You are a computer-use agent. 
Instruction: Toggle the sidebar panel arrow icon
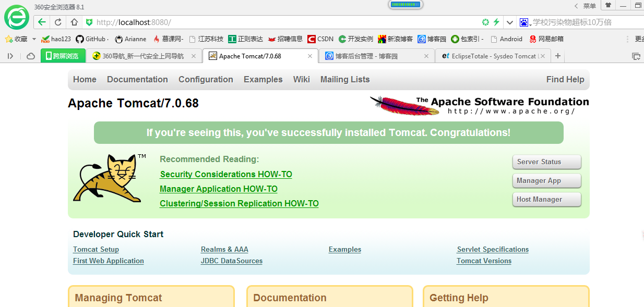point(10,56)
